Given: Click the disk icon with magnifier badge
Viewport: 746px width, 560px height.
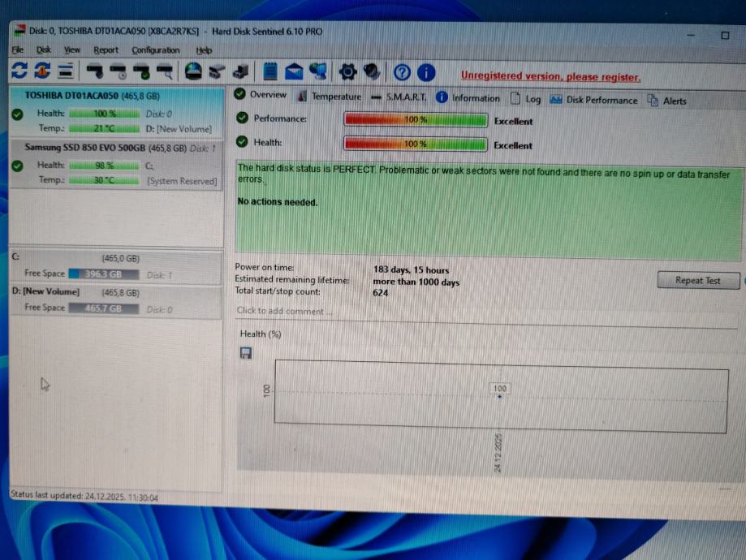Looking at the screenshot, I should click(165, 72).
